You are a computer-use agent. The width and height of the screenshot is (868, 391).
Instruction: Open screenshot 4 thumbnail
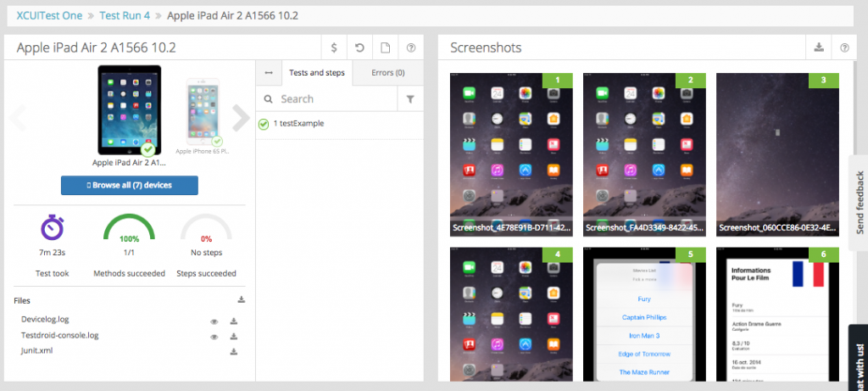(511, 314)
